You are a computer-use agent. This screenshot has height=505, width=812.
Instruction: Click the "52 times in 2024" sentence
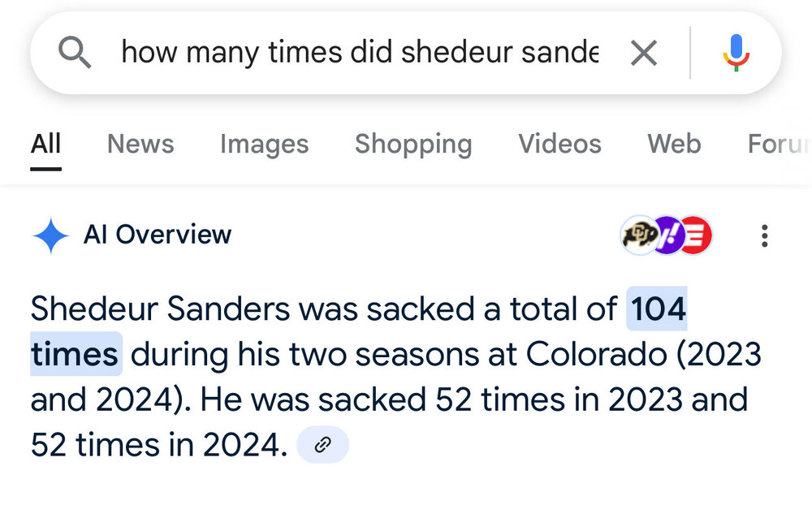(158, 445)
